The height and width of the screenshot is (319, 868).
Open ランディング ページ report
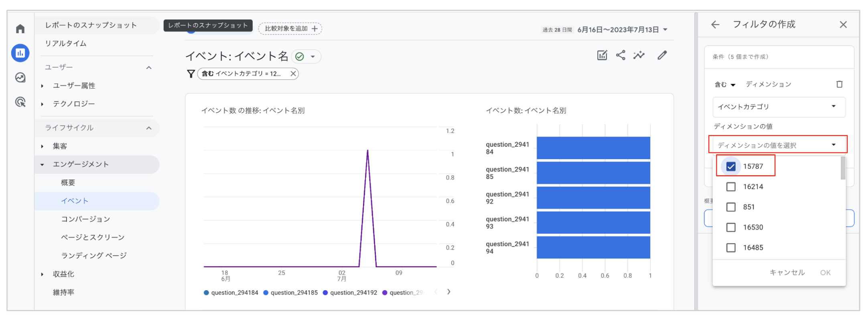coord(94,255)
